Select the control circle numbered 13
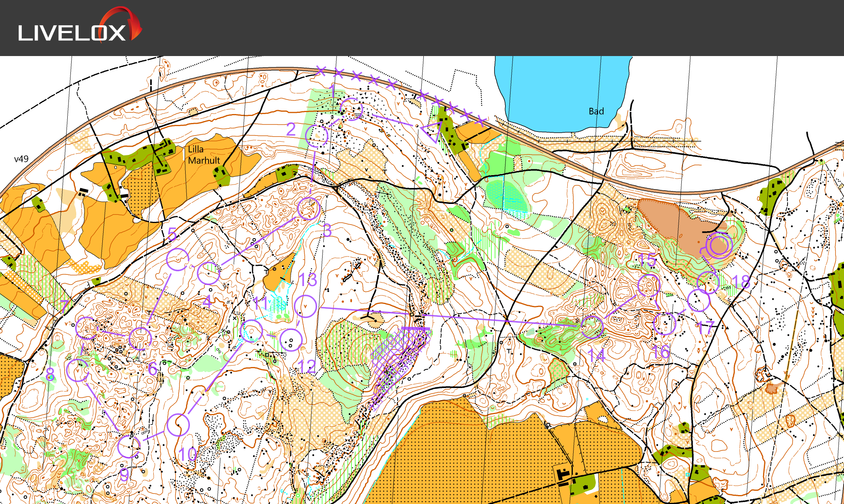The height and width of the screenshot is (504, 844). (305, 306)
